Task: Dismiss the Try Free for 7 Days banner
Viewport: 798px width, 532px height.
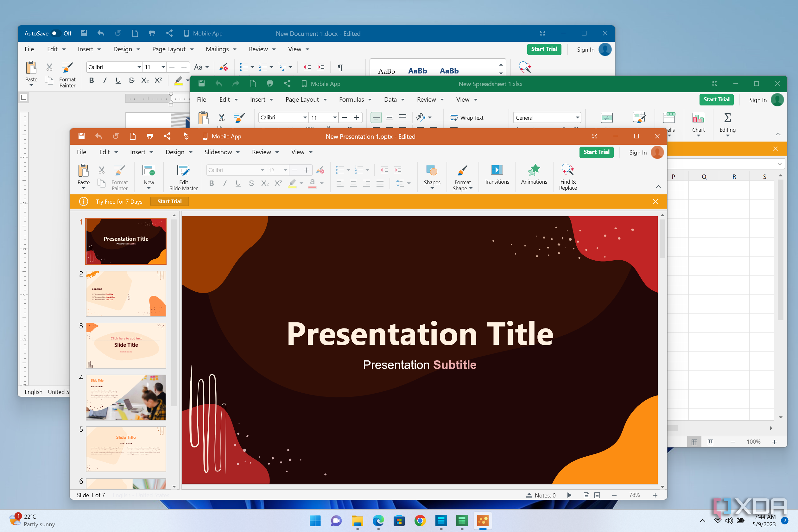Action: click(x=655, y=201)
